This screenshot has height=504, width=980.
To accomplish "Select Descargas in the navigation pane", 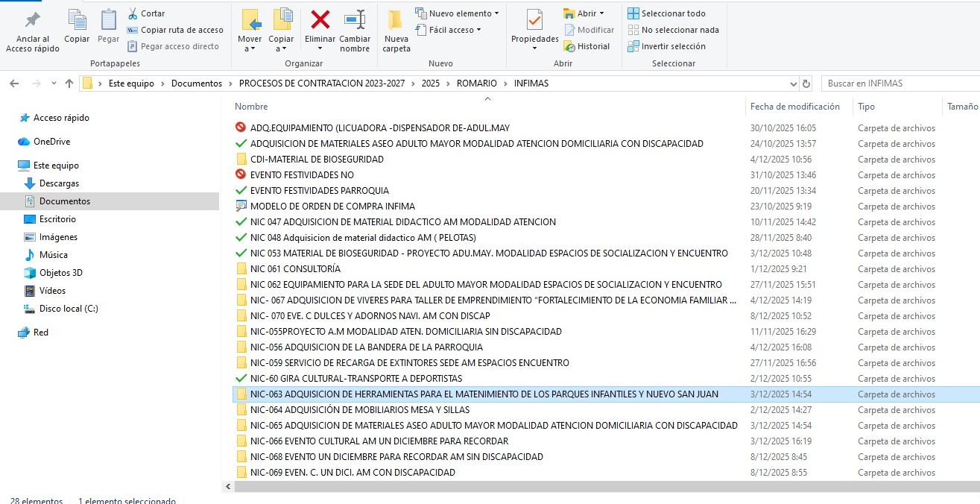I will (x=59, y=183).
